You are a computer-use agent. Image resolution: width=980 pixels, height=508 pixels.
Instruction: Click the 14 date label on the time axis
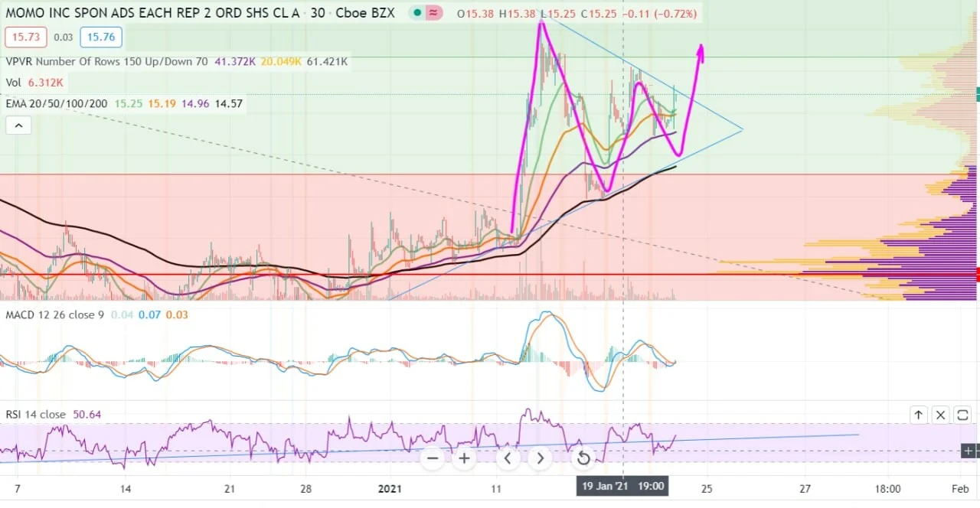(x=126, y=488)
